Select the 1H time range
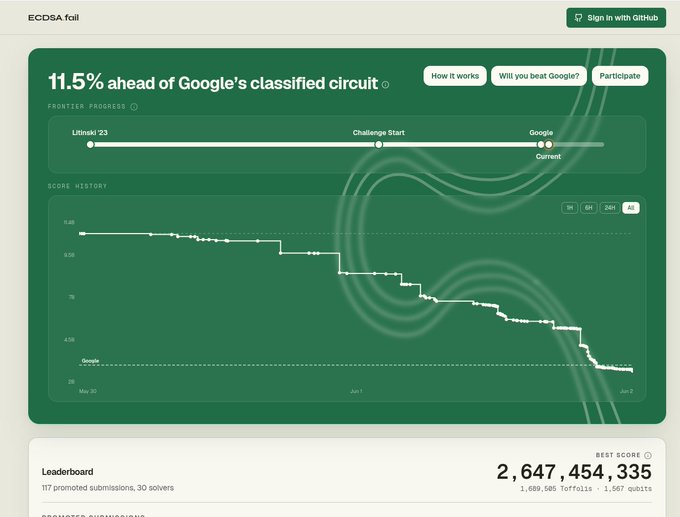Viewport: 680px width, 517px height. [x=569, y=208]
